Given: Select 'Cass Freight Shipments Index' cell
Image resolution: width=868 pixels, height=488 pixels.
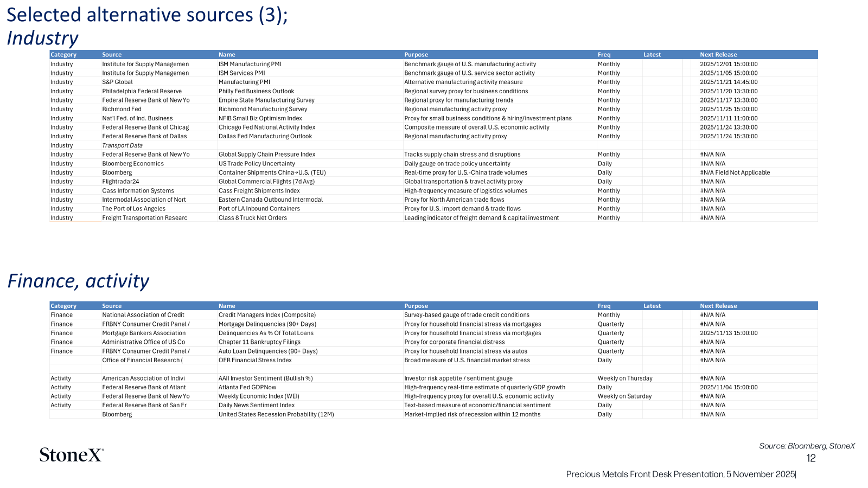Looking at the screenshot, I should click(259, 190).
